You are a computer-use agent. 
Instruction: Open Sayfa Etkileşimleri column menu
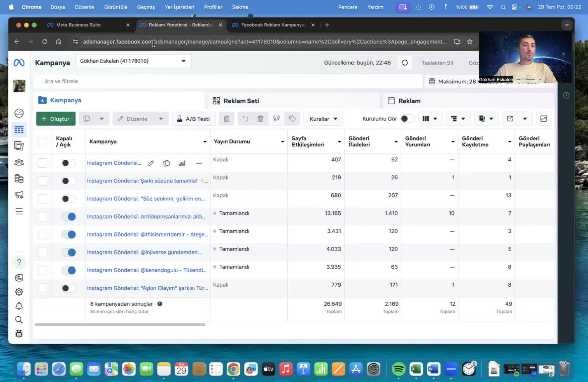click(x=339, y=142)
